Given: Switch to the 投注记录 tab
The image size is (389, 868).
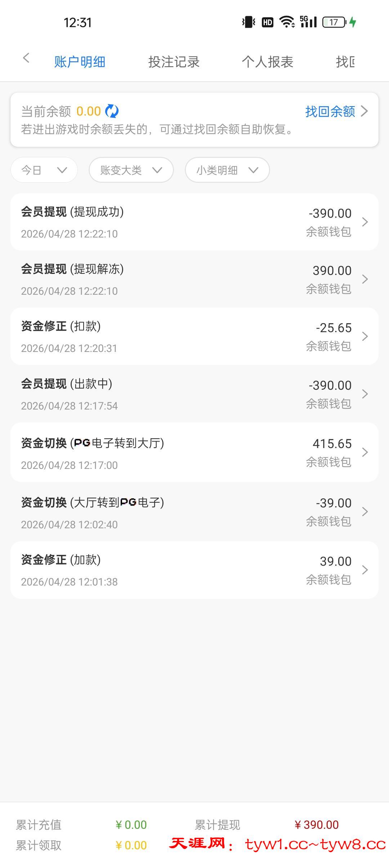Looking at the screenshot, I should pos(174,62).
